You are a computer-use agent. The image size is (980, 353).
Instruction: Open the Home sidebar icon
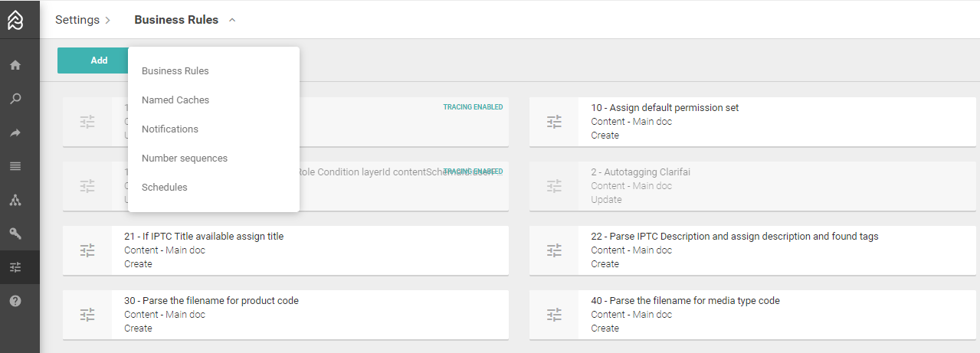(x=15, y=65)
